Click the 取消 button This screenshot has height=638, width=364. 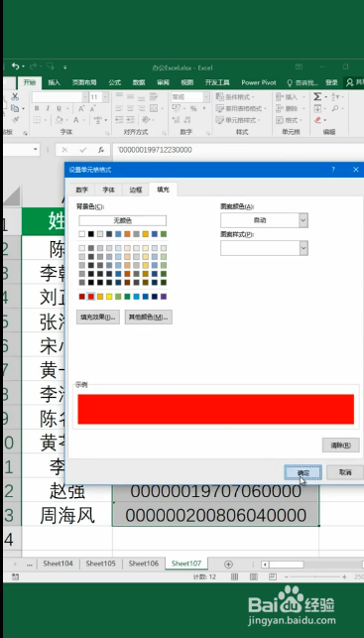coord(345,472)
